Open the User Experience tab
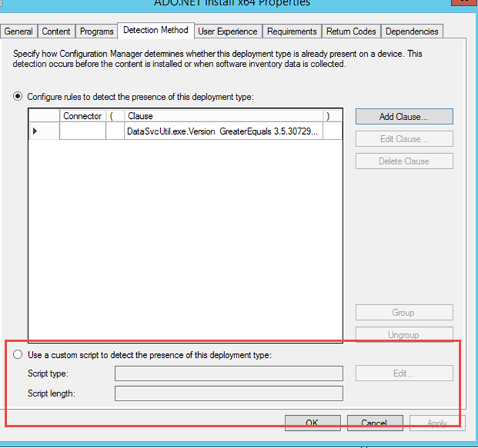This screenshot has height=448, width=478. pos(228,32)
